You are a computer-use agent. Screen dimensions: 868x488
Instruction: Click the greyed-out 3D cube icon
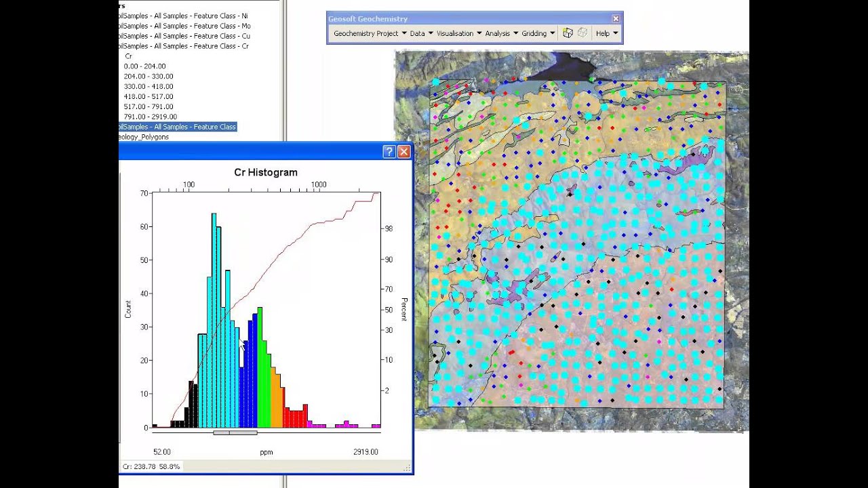(x=583, y=33)
